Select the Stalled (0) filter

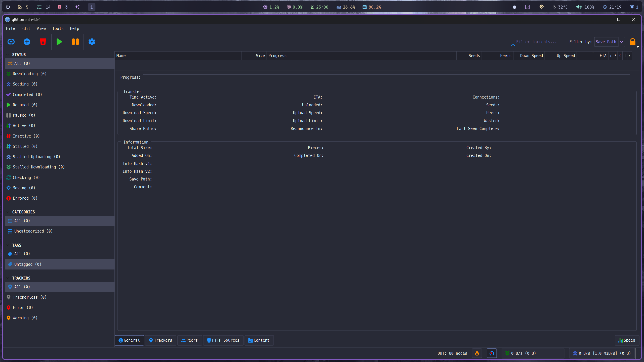(60, 146)
